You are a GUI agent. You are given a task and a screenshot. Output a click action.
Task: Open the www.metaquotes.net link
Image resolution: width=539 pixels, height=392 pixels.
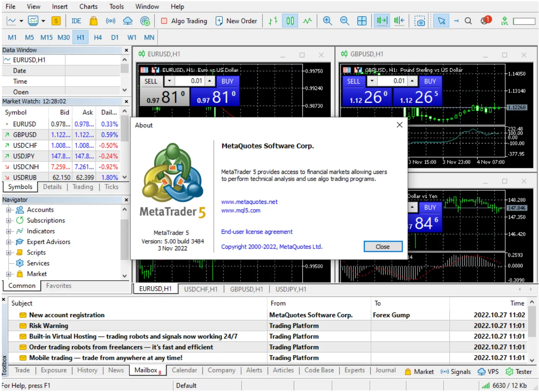tap(249, 202)
